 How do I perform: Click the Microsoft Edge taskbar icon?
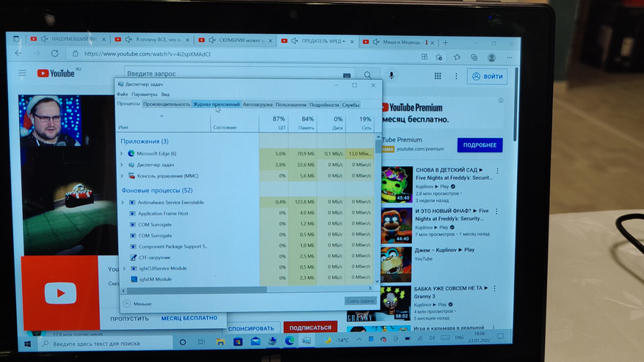(289, 341)
